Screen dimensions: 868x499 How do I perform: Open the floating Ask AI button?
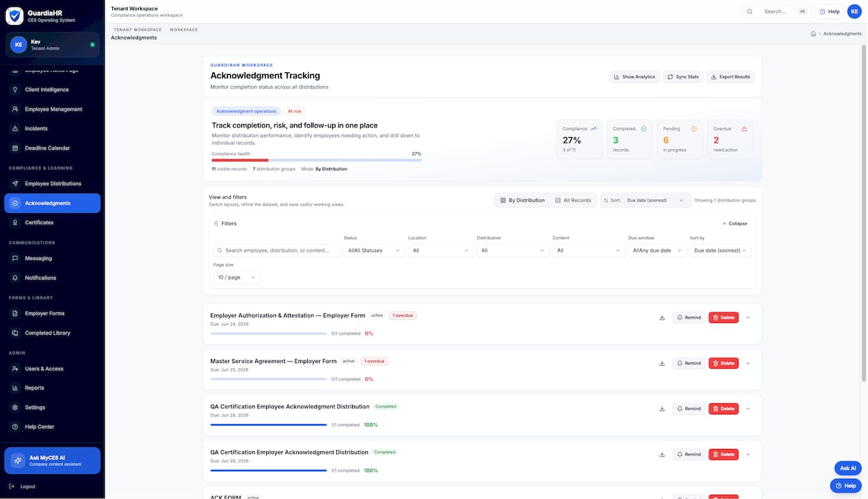[x=848, y=469]
